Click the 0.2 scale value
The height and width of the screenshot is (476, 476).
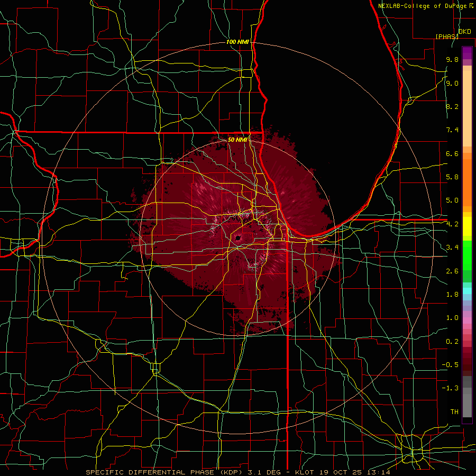pyautogui.click(x=452, y=342)
